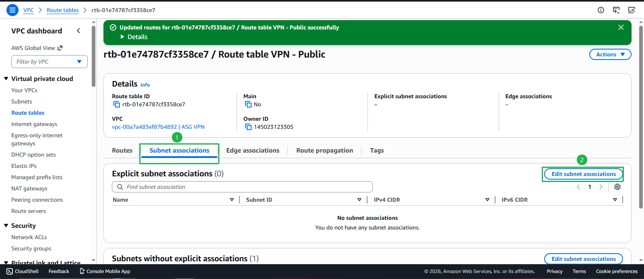Image resolution: width=644 pixels, height=279 pixels.
Task: Switch to the Routes tab
Action: coord(122,151)
